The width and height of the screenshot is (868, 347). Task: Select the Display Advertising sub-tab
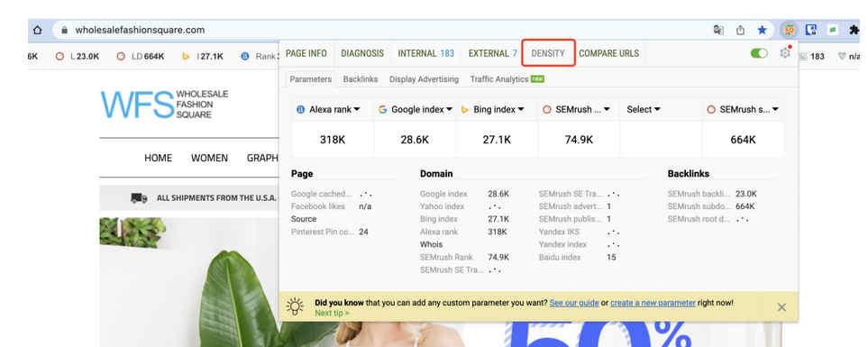424,79
